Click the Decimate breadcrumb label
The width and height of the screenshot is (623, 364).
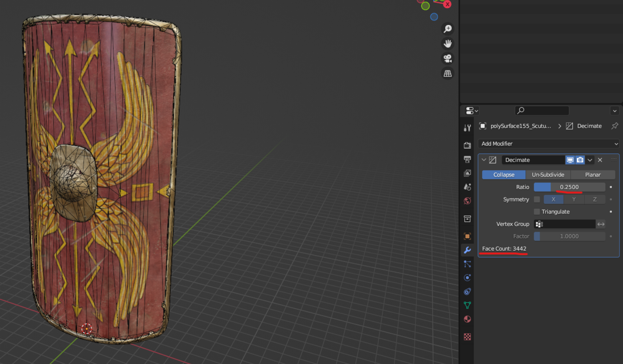(589, 126)
